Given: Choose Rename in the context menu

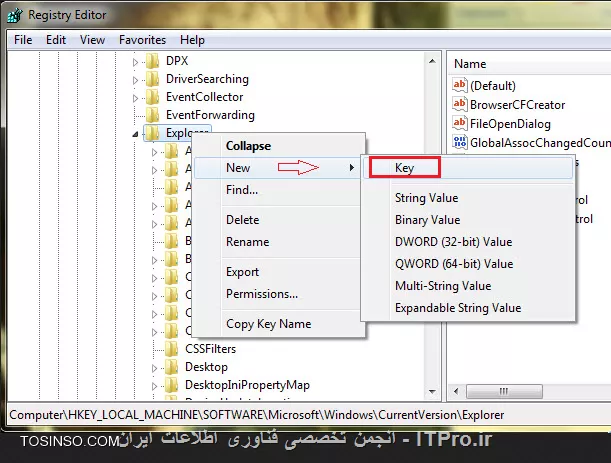Looking at the screenshot, I should pyautogui.click(x=279, y=242).
